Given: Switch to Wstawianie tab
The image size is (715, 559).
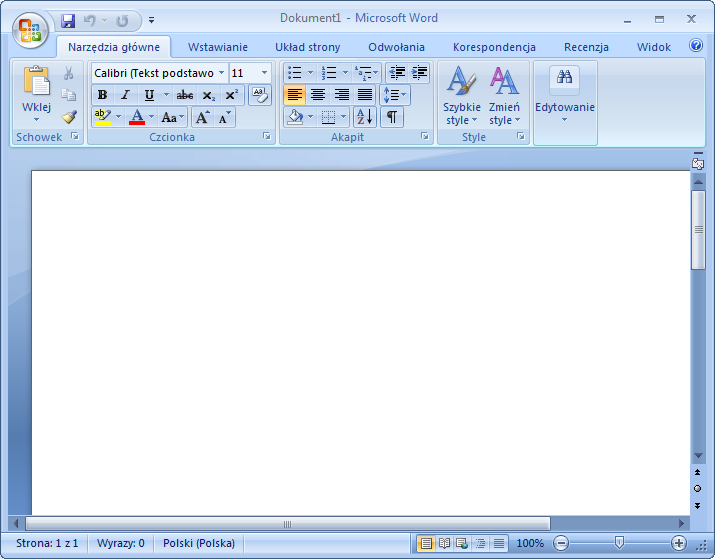Looking at the screenshot, I should click(x=218, y=47).
